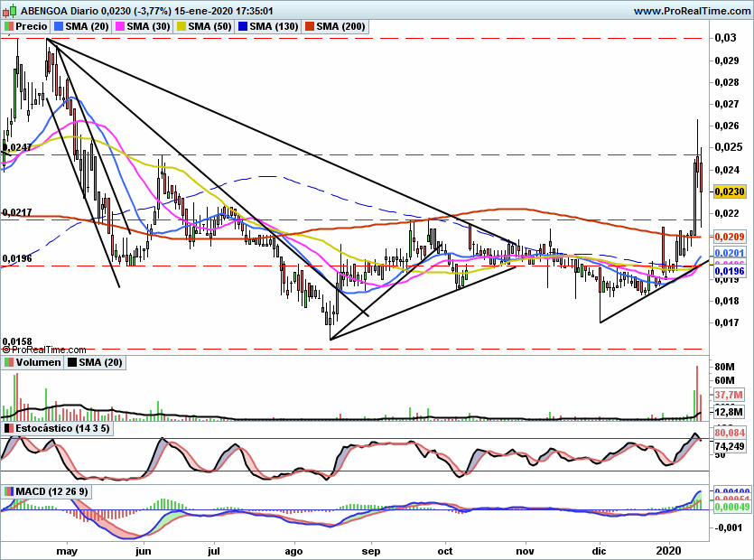Click the blue 0,0201 SMA value label

[730, 253]
